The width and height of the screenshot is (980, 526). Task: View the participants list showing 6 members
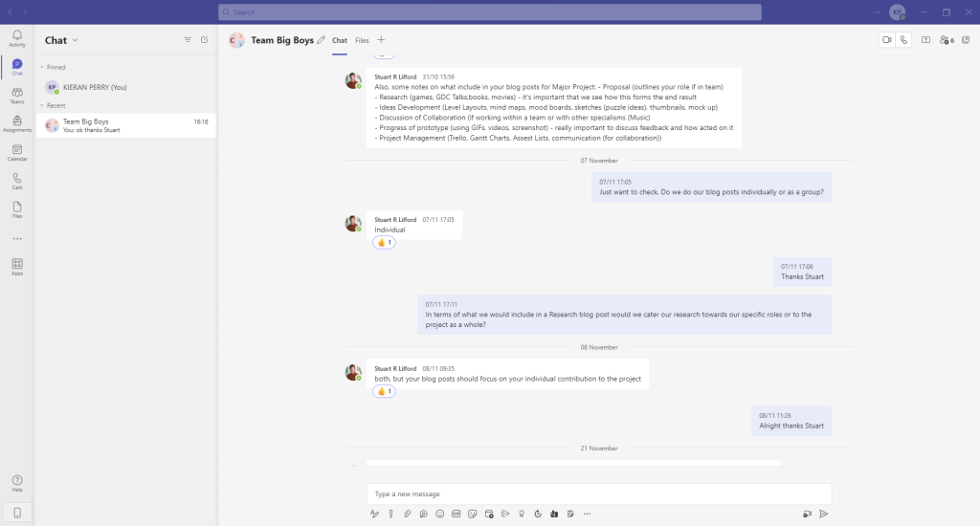tap(947, 40)
